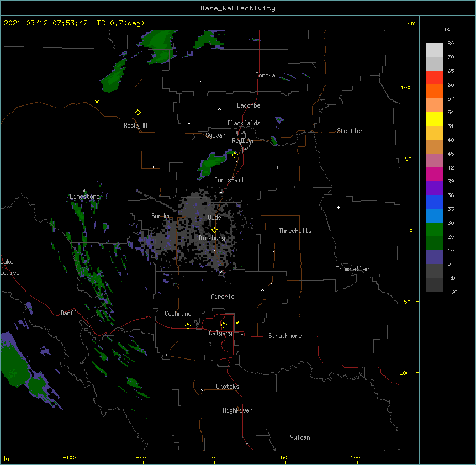Click the yellow V marker northwest of RockyMH
476x465 pixels.
click(97, 102)
